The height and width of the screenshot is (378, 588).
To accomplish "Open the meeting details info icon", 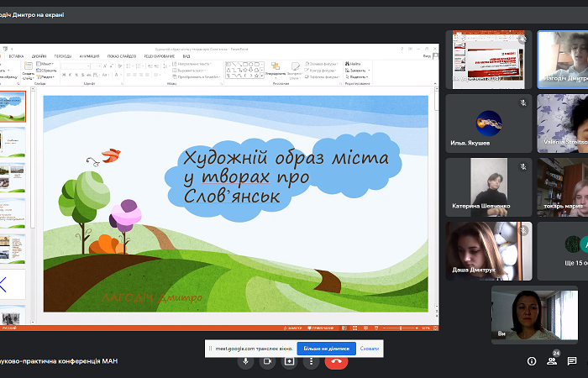I will pyautogui.click(x=531, y=361).
